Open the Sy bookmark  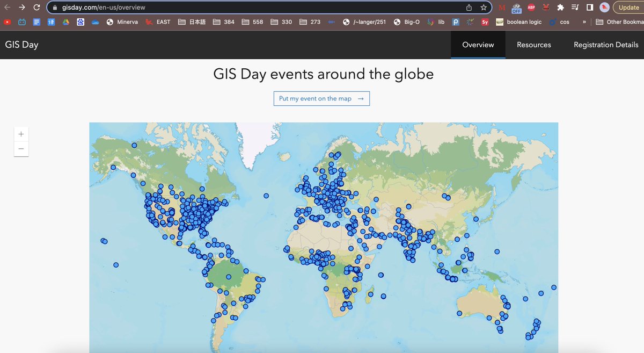pos(485,22)
